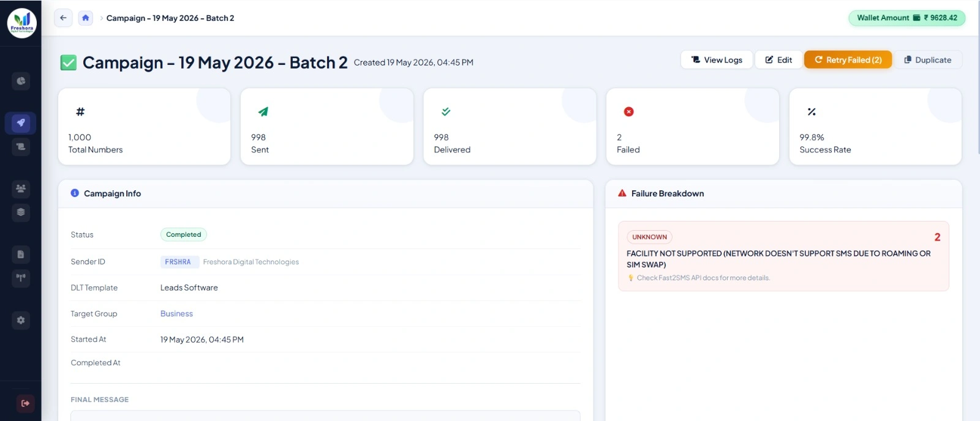Viewport: 980px width, 421px height.
Task: Click the Total Numbers card value 1,000
Action: [80, 138]
